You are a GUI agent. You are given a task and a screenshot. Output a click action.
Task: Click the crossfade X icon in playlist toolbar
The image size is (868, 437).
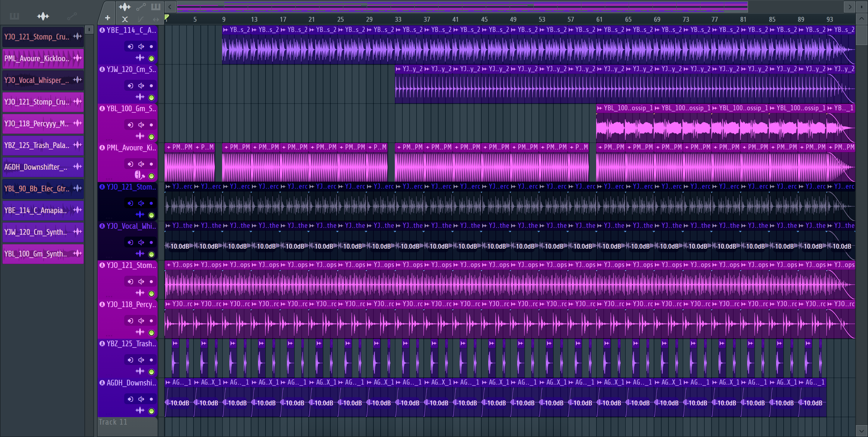125,20
